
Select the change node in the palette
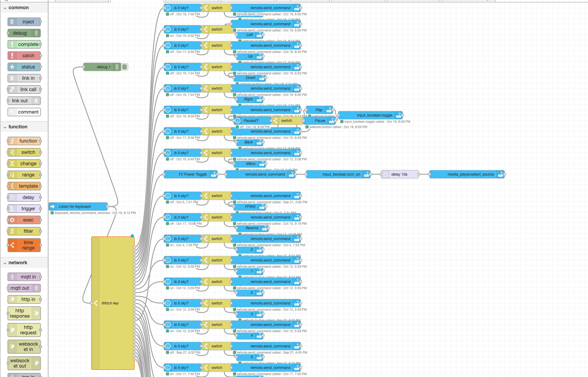coord(24,163)
